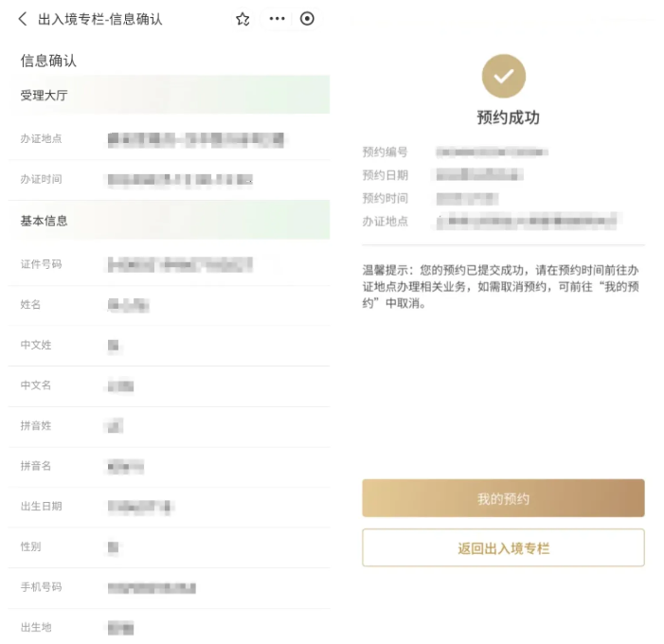Select the 姓名 field value

tap(129, 305)
